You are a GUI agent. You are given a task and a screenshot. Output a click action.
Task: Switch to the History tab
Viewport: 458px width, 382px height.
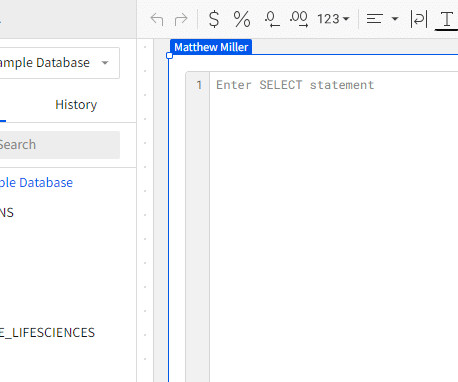click(x=76, y=105)
